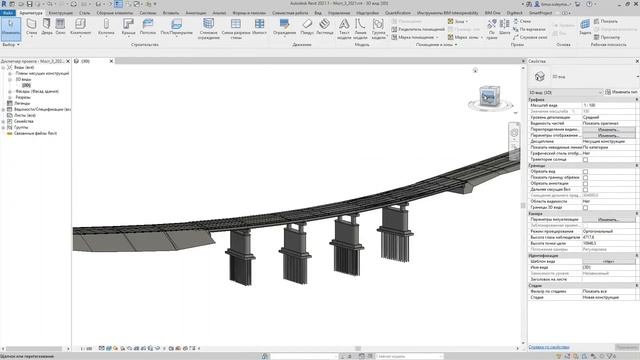
Task: Open the Quantification ribbon tab
Action: (398, 13)
